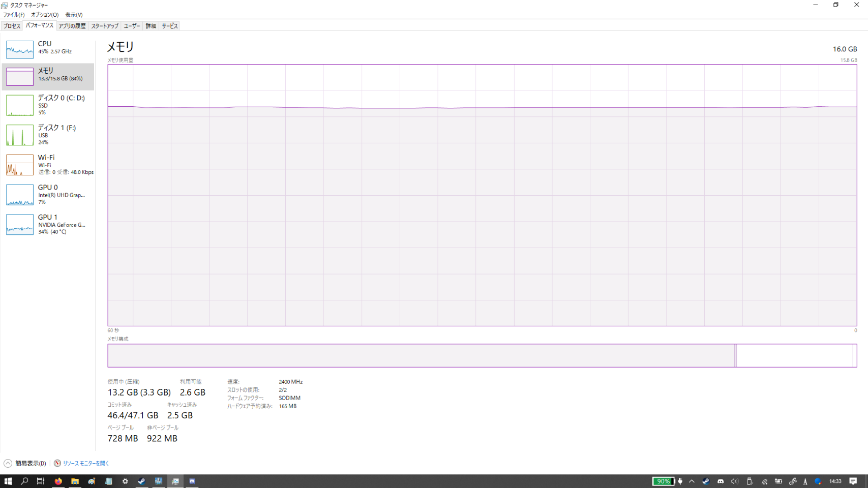Switch to the サービス tab
This screenshot has height=488, width=868.
pos(170,26)
